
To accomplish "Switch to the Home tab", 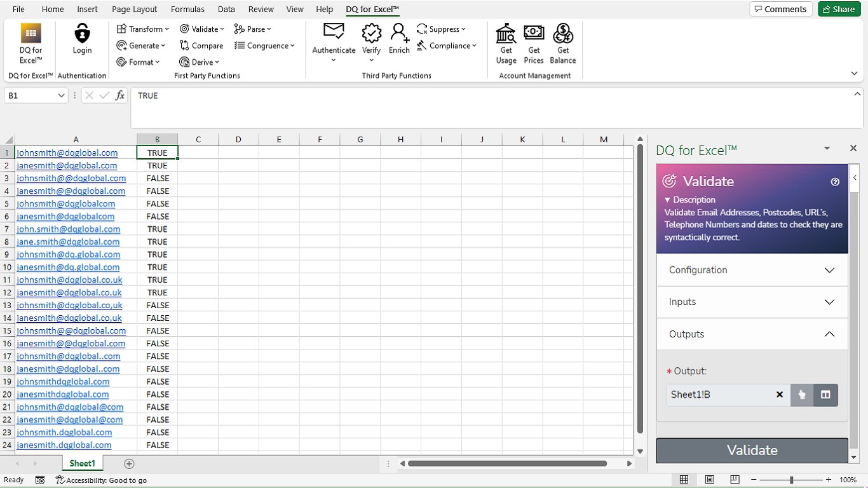I will (53, 9).
